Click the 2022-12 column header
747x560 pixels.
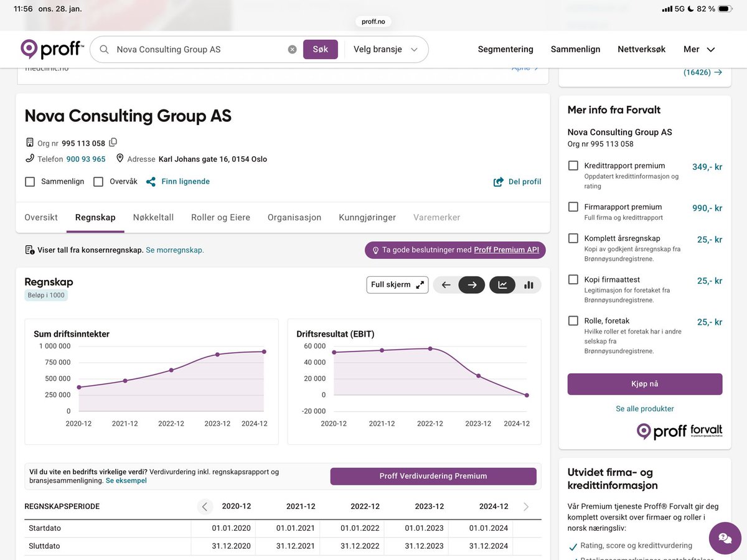365,506
